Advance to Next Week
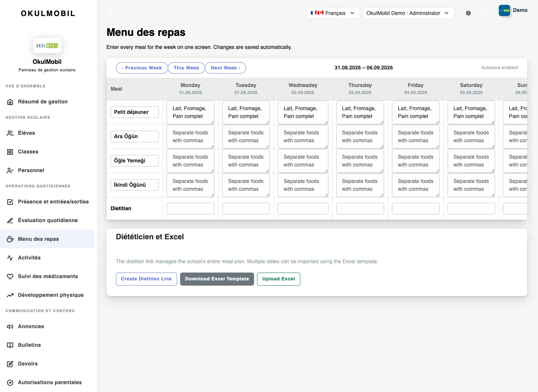The height and width of the screenshot is (392, 538). pyautogui.click(x=225, y=68)
